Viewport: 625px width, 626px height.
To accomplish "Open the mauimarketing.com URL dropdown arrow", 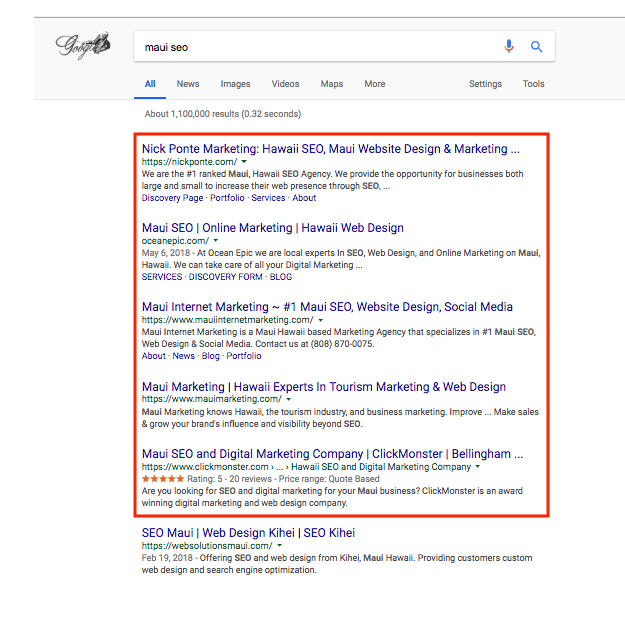I will pyautogui.click(x=288, y=399).
